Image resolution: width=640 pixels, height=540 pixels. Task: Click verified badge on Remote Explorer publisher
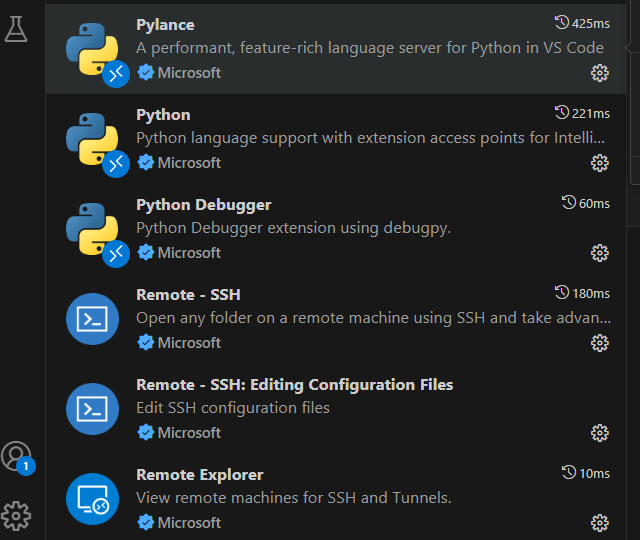tap(146, 522)
